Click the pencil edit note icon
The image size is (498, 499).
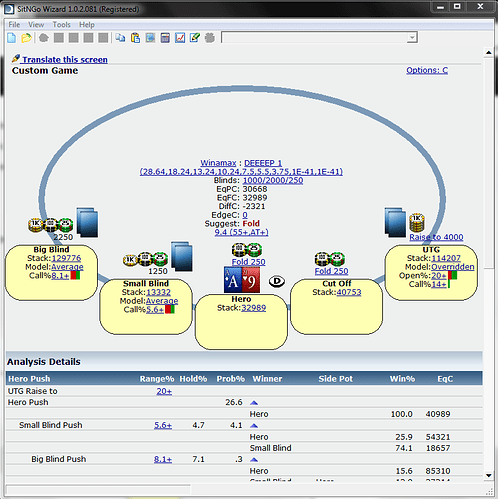pyautogui.click(x=195, y=38)
